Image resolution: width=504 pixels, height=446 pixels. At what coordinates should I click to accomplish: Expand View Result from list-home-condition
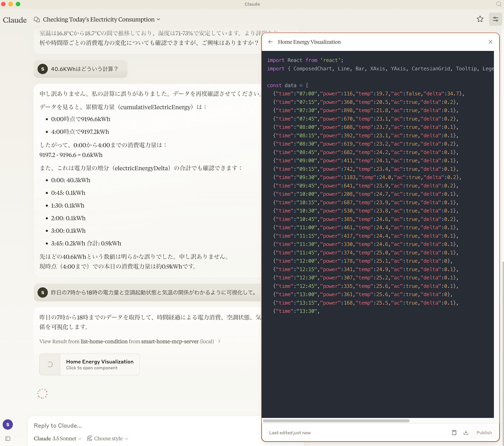point(130,341)
